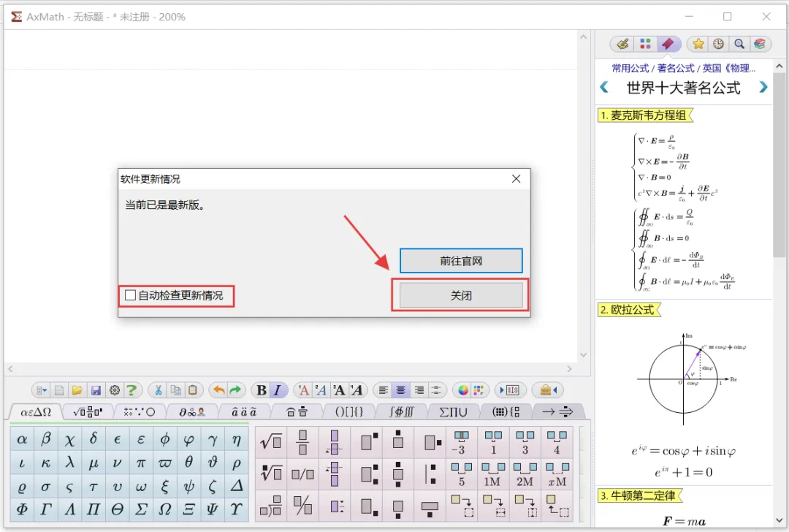The width and height of the screenshot is (789, 532).
Task: Copy using the copy icon
Action: pyautogui.click(x=175, y=390)
